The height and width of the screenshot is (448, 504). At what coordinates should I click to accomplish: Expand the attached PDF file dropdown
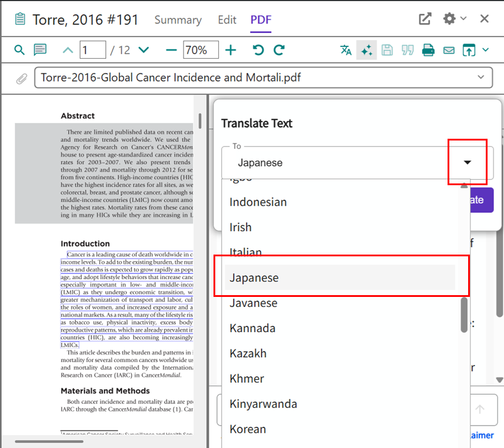[x=481, y=78]
